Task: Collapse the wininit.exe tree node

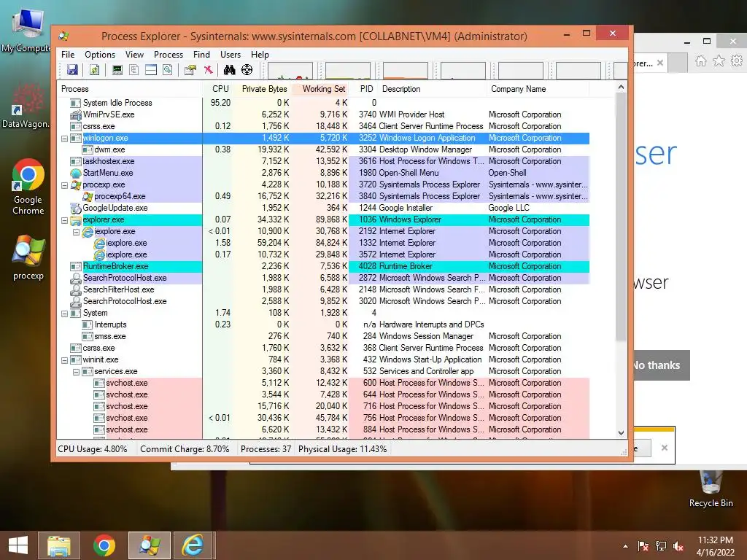Action: pyautogui.click(x=64, y=360)
